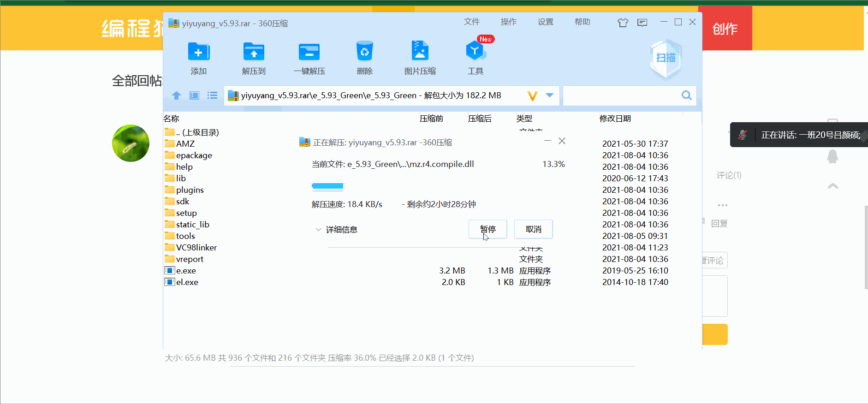
Task: Click the 一键解压 (One-click extract) icon
Action: point(309,52)
